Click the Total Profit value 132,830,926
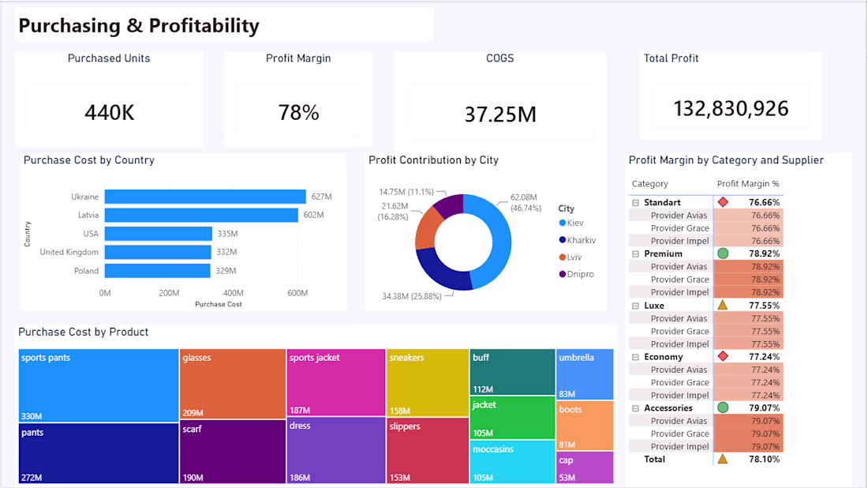This screenshot has height=488, width=868. [731, 108]
